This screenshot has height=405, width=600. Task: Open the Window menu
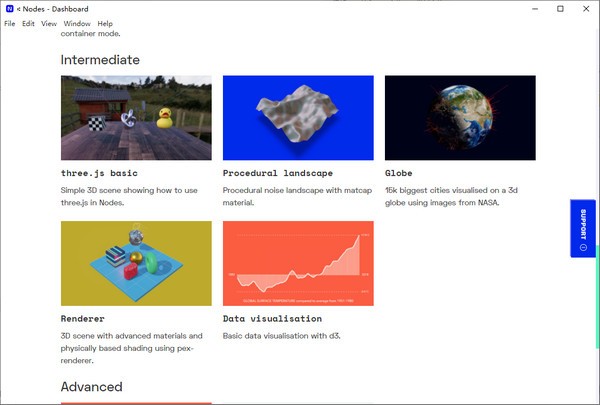click(76, 23)
